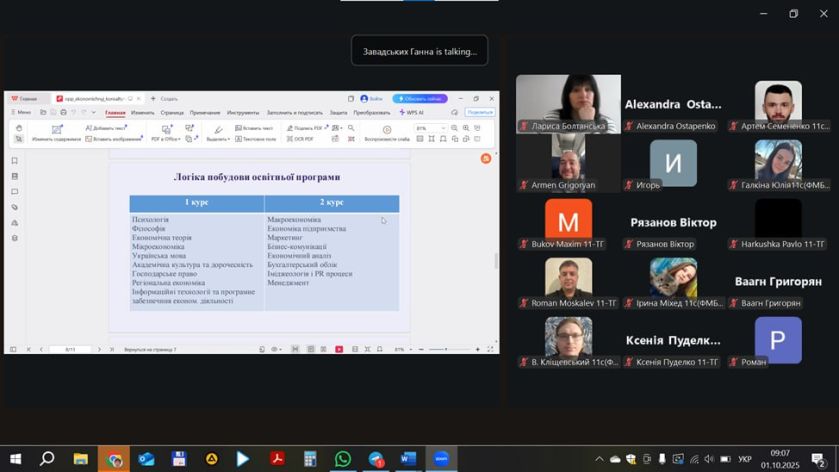Click the muted microphone icon beside Armen Grigoryan
Screen dimensions: 839x472
coord(524,185)
